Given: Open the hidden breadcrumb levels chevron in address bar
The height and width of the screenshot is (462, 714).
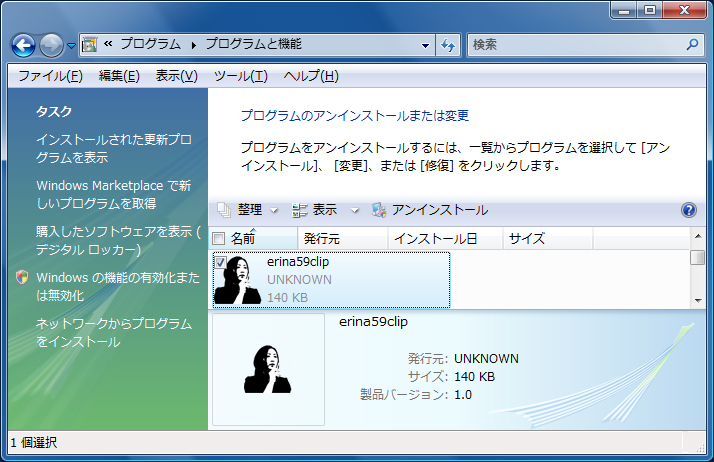Looking at the screenshot, I should tap(108, 44).
